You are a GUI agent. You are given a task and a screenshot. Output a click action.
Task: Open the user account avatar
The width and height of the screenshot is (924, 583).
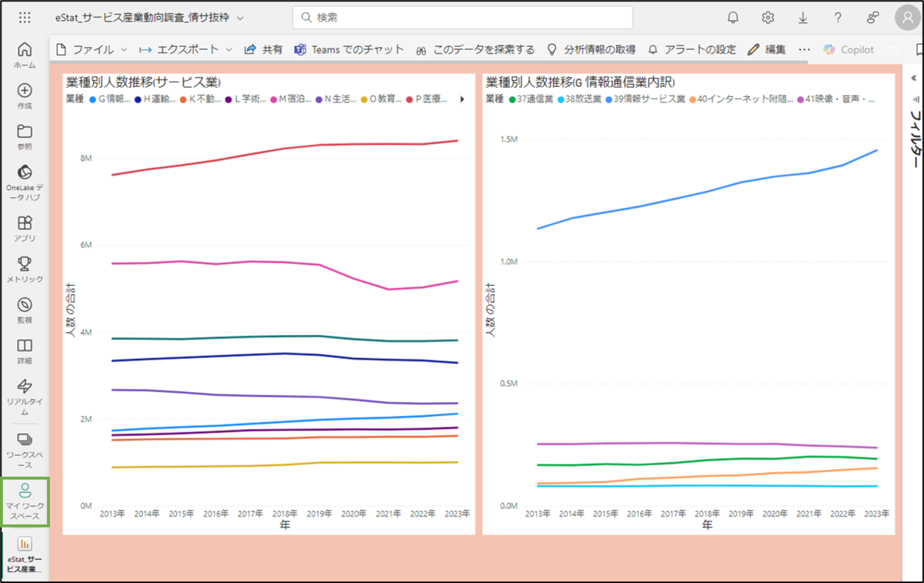909,18
